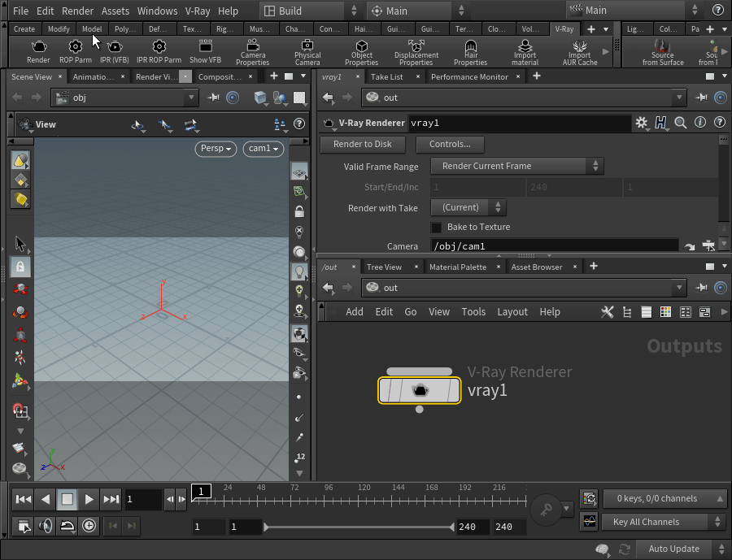This screenshot has height=560, width=732.
Task: Open the ROP Parm shelf tool
Action: point(75,52)
